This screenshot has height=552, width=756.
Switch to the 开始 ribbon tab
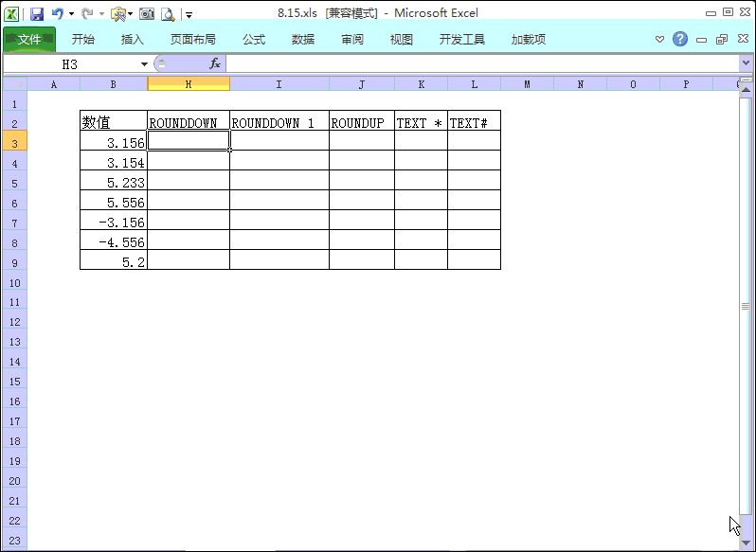tap(83, 40)
